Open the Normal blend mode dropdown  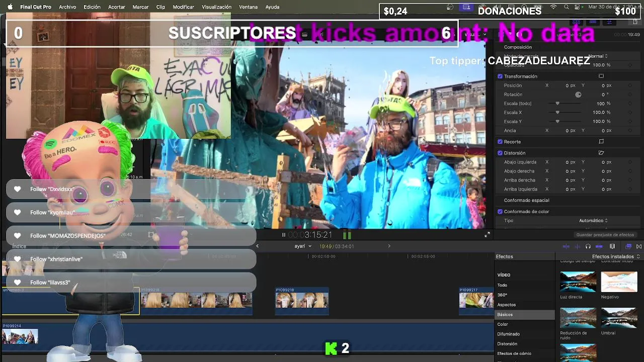(598, 56)
